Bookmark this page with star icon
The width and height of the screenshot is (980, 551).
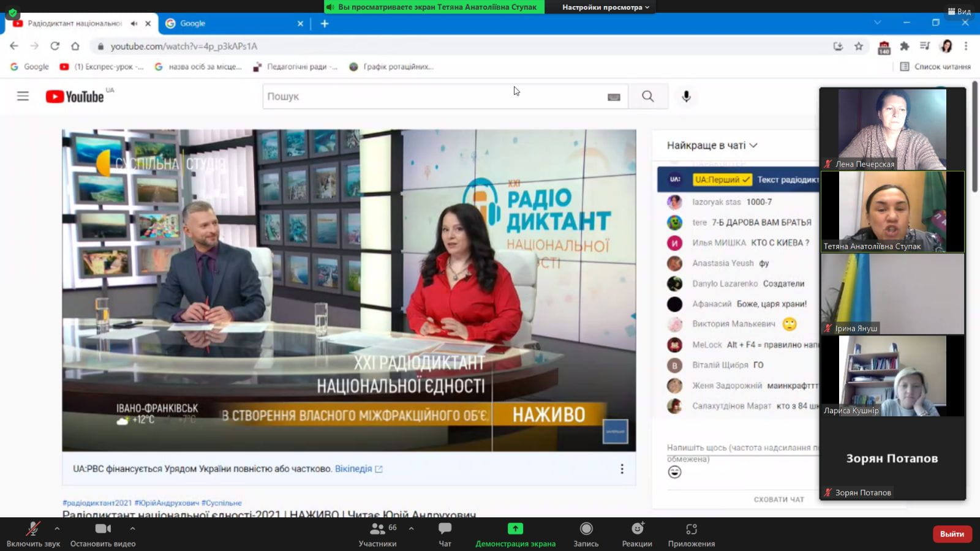pos(859,46)
